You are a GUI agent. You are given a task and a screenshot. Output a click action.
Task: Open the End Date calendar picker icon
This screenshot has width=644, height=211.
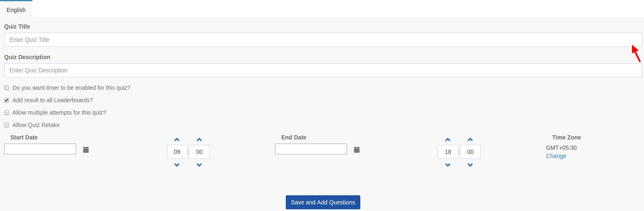[x=357, y=150]
